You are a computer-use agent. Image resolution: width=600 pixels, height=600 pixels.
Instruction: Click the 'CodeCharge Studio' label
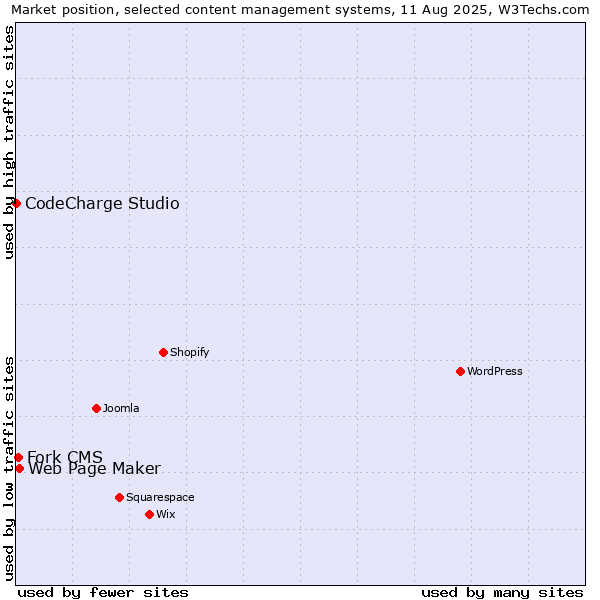click(102, 203)
